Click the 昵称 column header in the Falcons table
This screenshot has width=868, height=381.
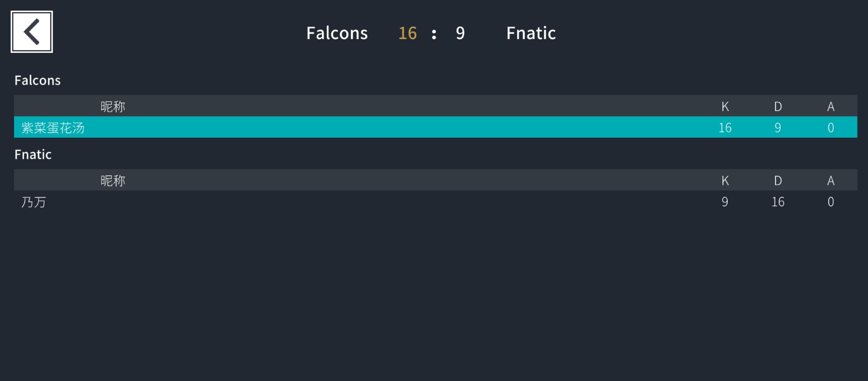pyautogui.click(x=113, y=106)
